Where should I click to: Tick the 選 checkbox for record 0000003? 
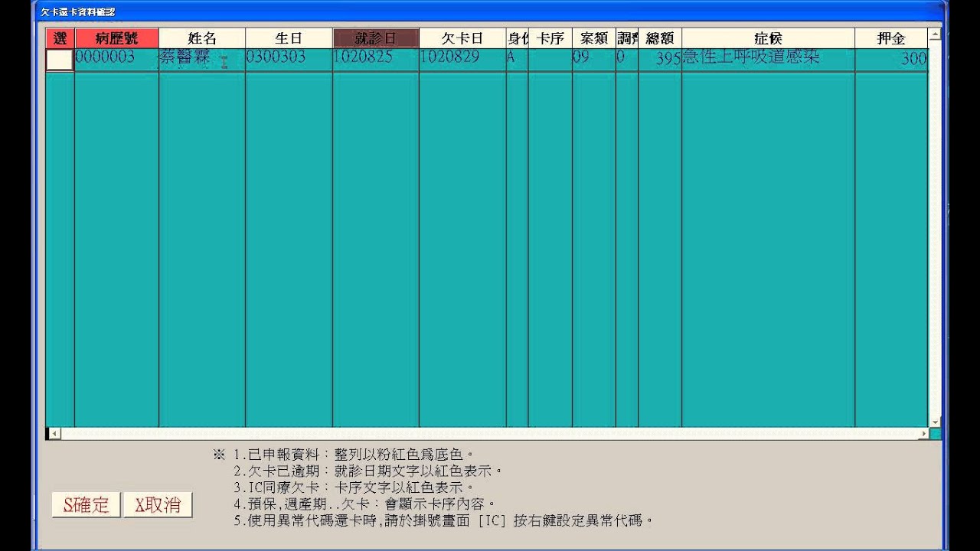click(x=60, y=60)
